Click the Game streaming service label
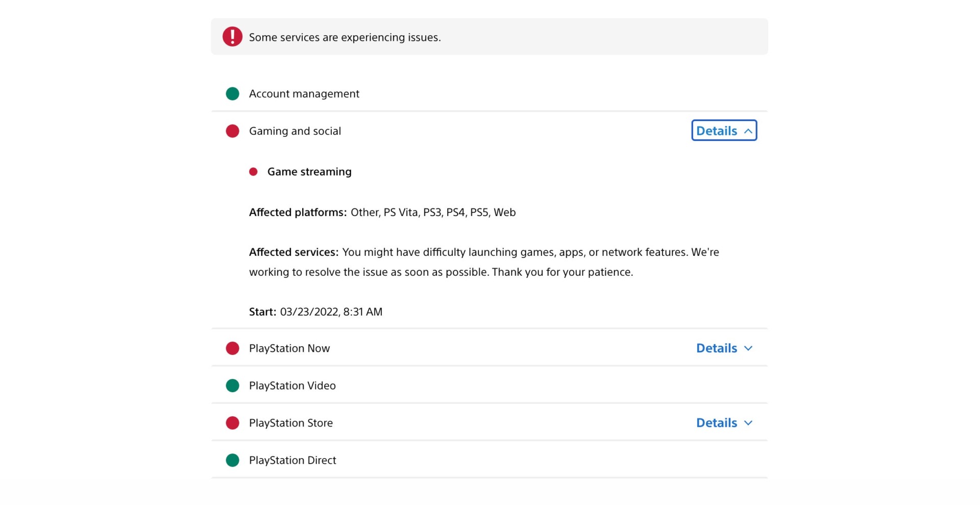 (x=309, y=172)
